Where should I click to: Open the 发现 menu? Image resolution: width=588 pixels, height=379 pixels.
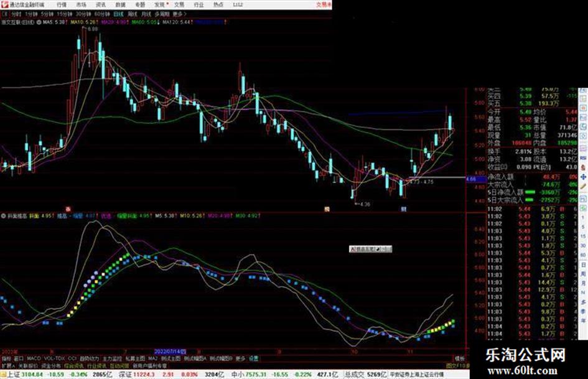160,4
